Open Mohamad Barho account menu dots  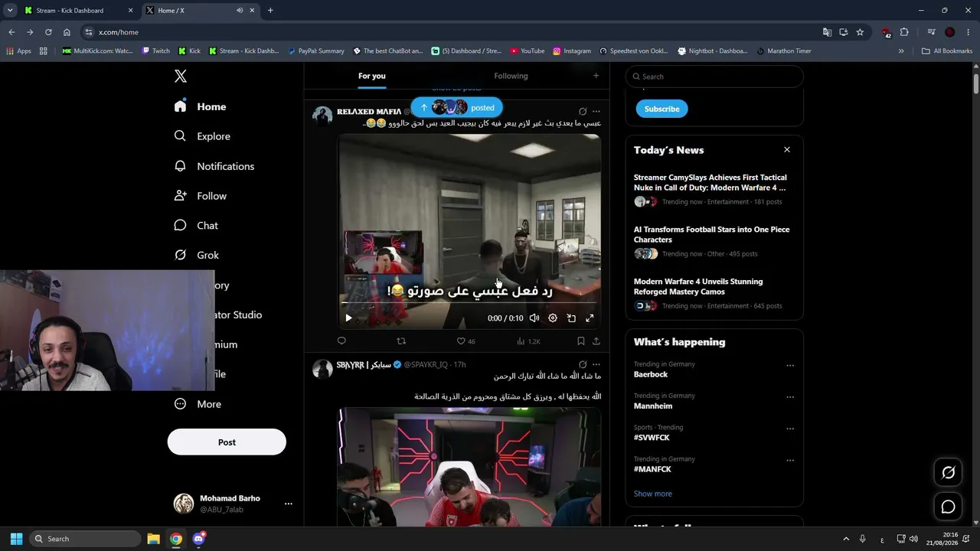[289, 504]
